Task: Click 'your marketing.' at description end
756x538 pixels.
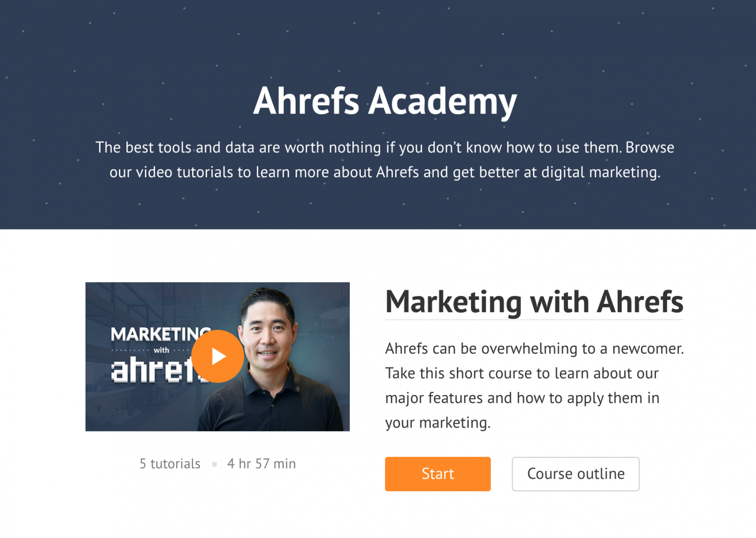Action: click(437, 423)
